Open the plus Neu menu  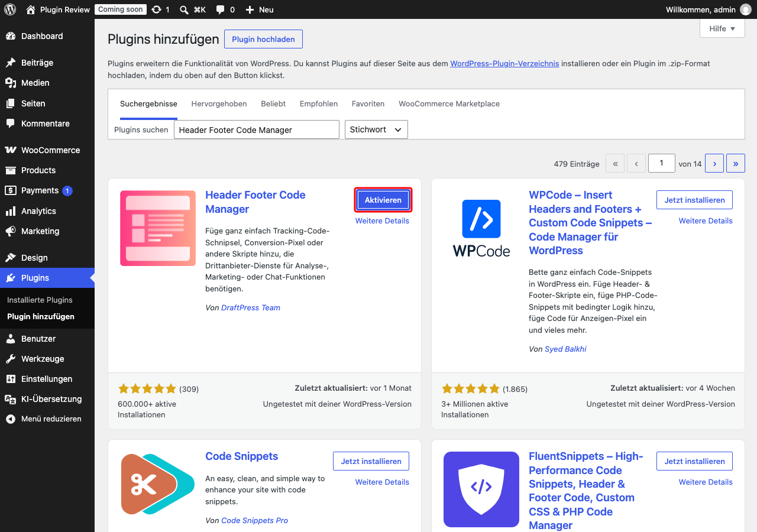click(259, 9)
